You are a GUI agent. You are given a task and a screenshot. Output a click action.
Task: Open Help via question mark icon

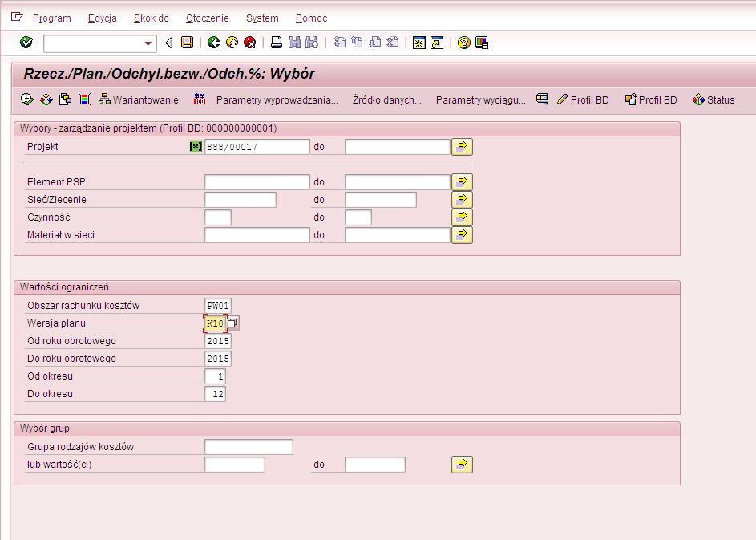pos(464,43)
